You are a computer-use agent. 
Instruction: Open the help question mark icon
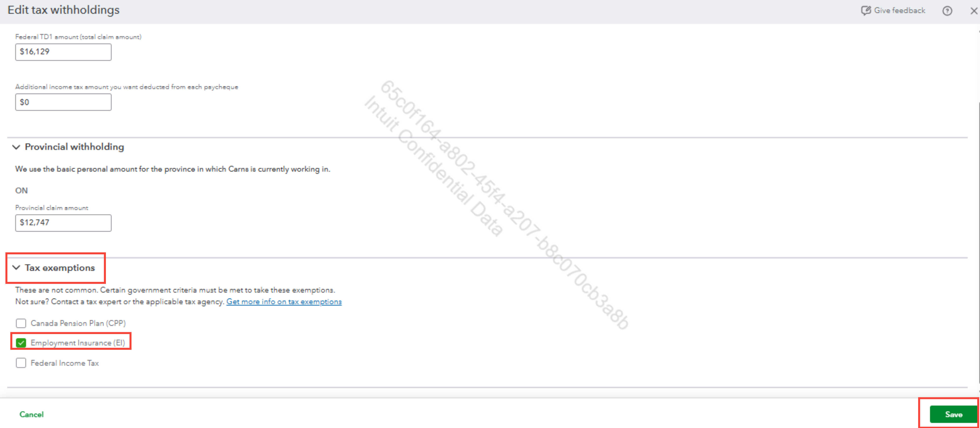pyautogui.click(x=947, y=11)
